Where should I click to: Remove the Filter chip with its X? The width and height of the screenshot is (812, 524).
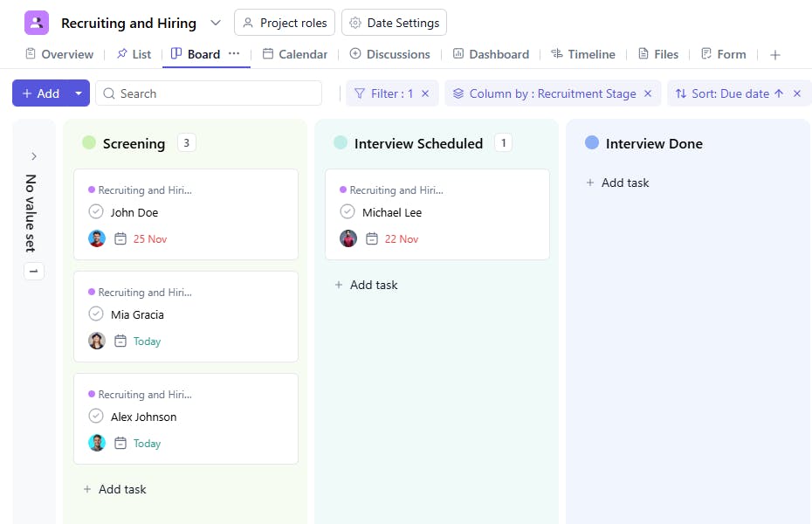click(425, 93)
